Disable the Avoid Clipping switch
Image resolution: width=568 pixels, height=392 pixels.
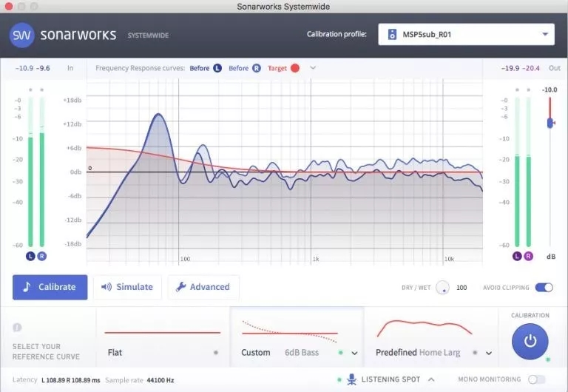(544, 287)
